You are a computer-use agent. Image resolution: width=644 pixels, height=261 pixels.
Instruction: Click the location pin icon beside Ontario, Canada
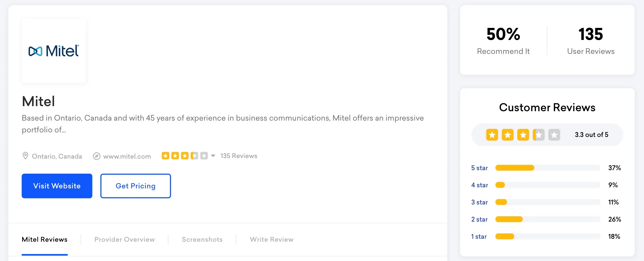[x=25, y=156]
